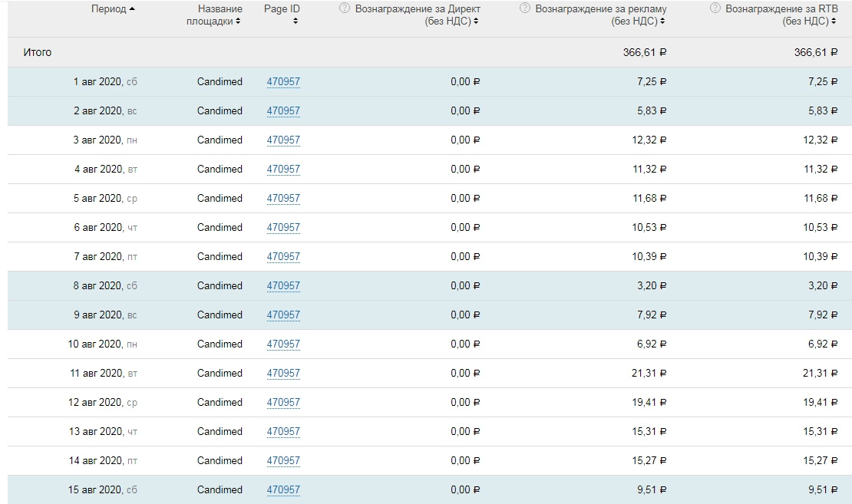Sort by Page ID using its arrows
Image resolution: width=852 pixels, height=504 pixels.
pyautogui.click(x=296, y=21)
